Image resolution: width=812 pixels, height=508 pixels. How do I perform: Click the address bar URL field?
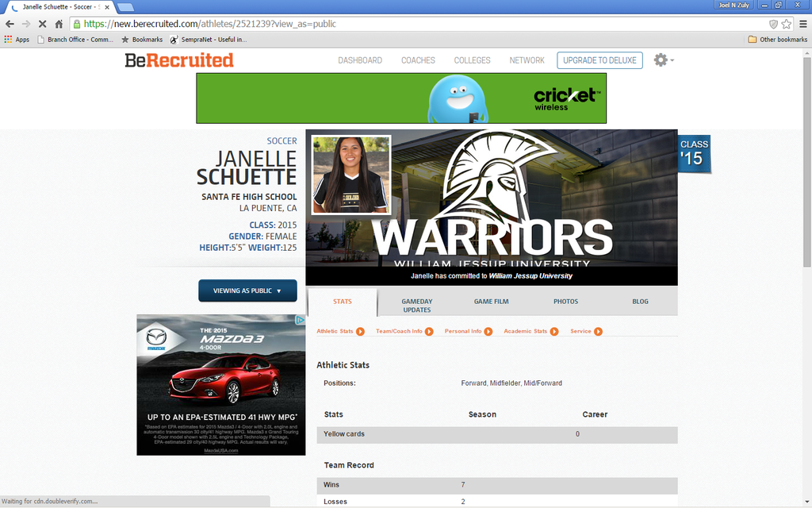pos(419,24)
